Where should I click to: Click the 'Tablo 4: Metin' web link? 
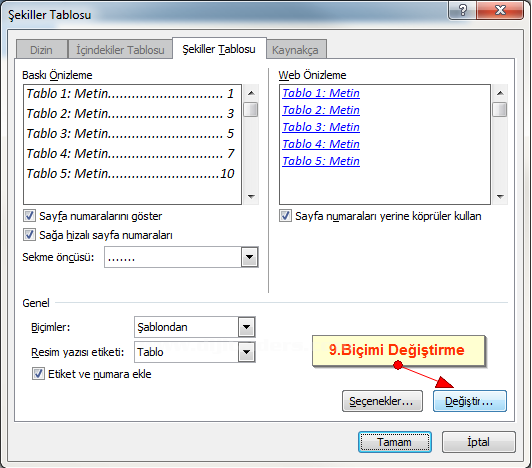[x=321, y=144]
